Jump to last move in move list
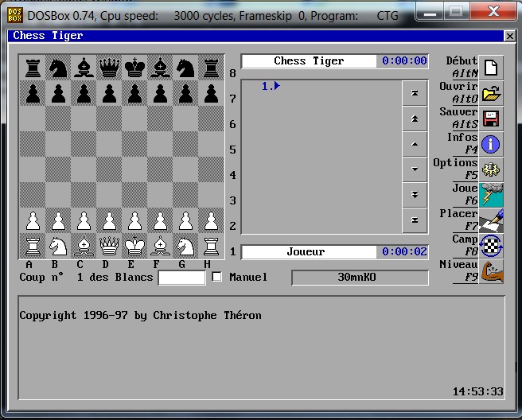Image resolution: width=522 pixels, height=420 pixels. tap(415, 220)
